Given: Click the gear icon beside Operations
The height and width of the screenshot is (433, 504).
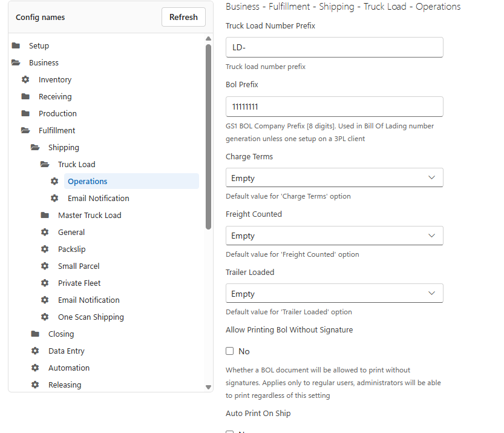Looking at the screenshot, I should (54, 182).
